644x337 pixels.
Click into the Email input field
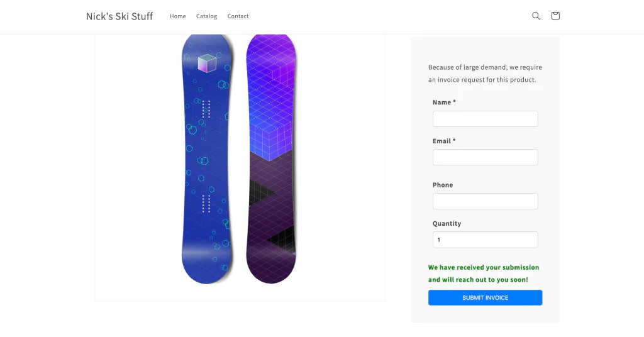(485, 157)
